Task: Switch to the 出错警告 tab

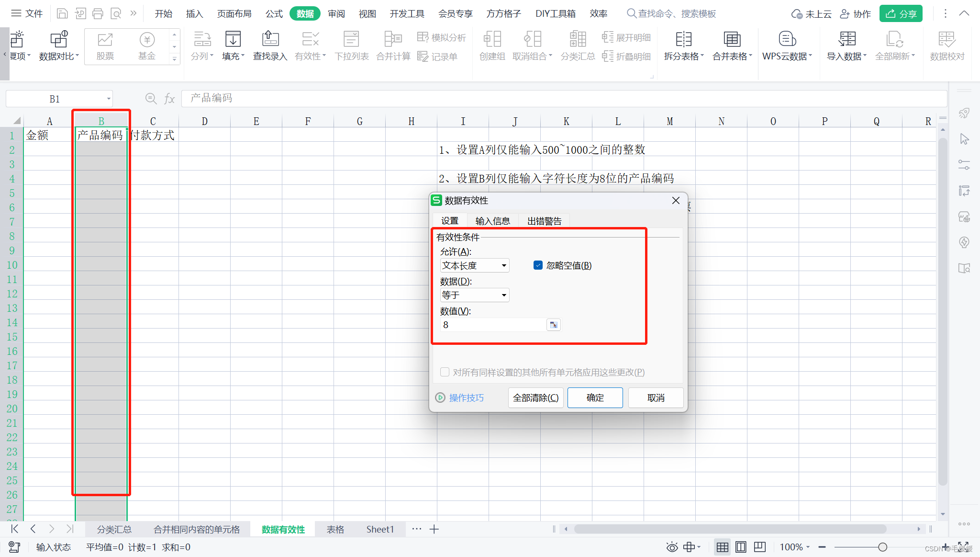Action: click(544, 221)
